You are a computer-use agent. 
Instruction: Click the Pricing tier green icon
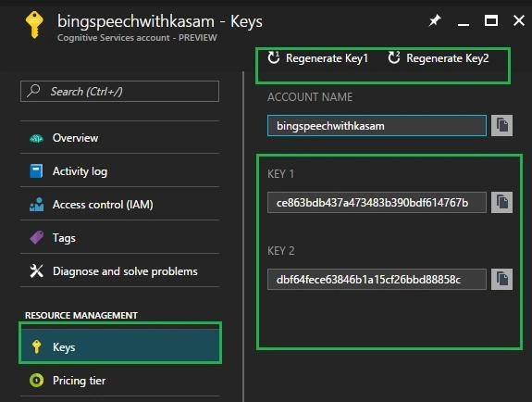[x=36, y=381]
